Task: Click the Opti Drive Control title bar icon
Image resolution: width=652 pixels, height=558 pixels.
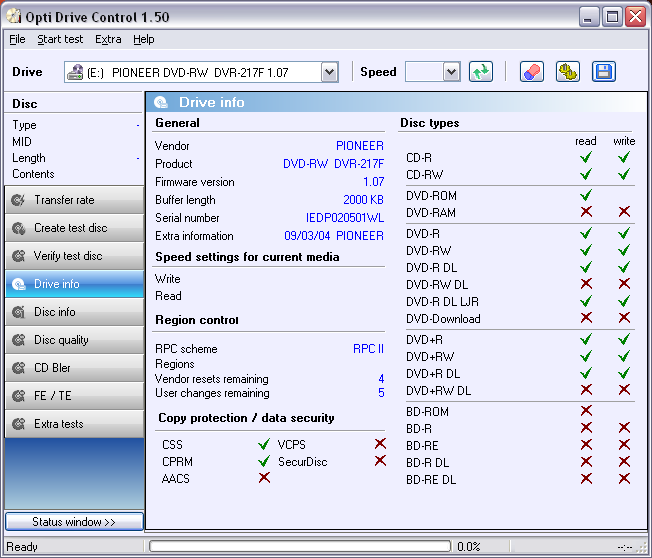Action: click(14, 16)
